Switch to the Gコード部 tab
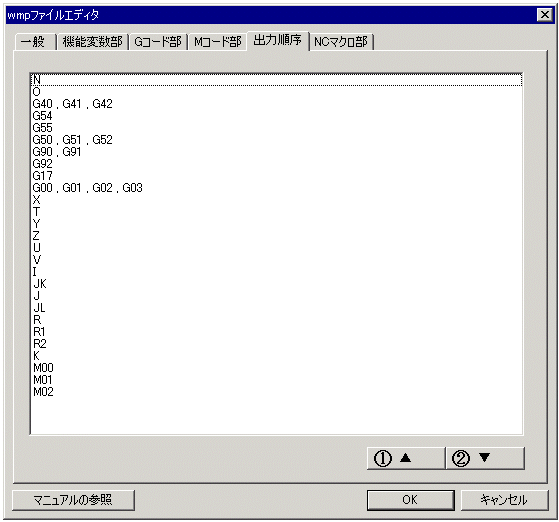 (158, 42)
